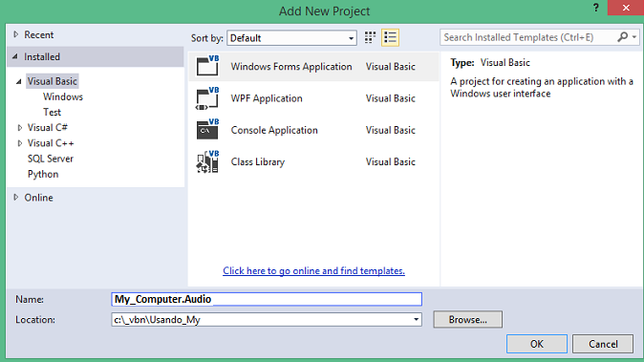644x362 pixels.
Task: Click the Browse... button
Action: (x=468, y=319)
